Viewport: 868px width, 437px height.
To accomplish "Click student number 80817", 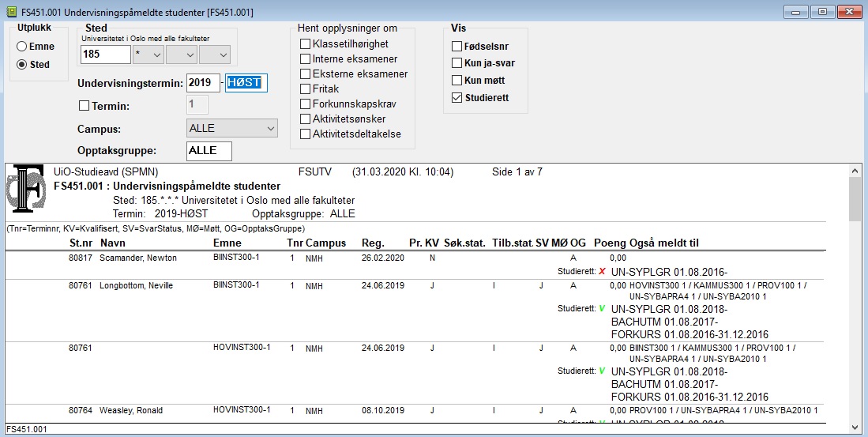I will click(81, 258).
